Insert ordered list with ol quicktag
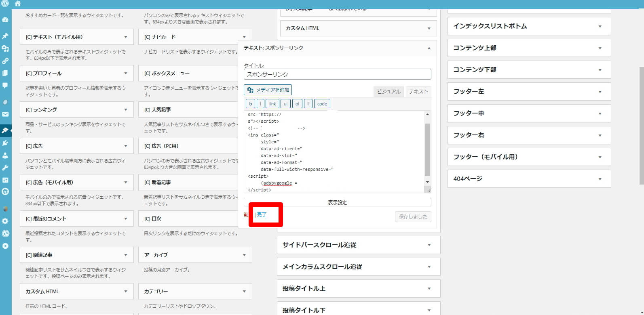 pos(297,104)
